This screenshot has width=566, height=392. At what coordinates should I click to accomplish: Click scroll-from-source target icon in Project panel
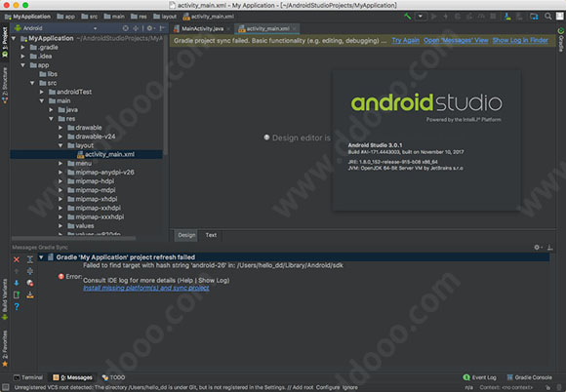point(125,28)
